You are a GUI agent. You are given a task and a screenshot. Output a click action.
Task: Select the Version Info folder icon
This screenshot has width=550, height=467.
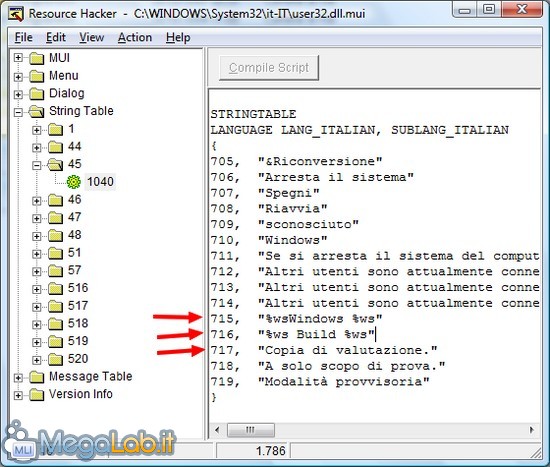(36, 395)
